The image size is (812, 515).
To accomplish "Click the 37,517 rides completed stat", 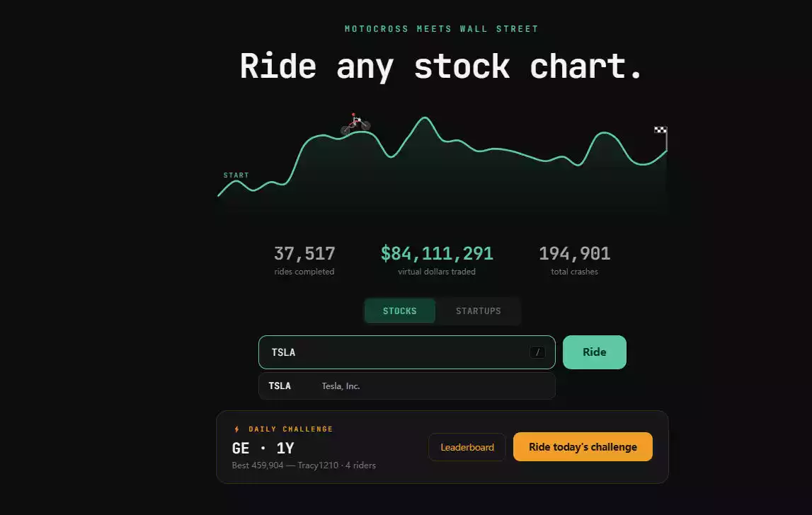I will point(304,260).
